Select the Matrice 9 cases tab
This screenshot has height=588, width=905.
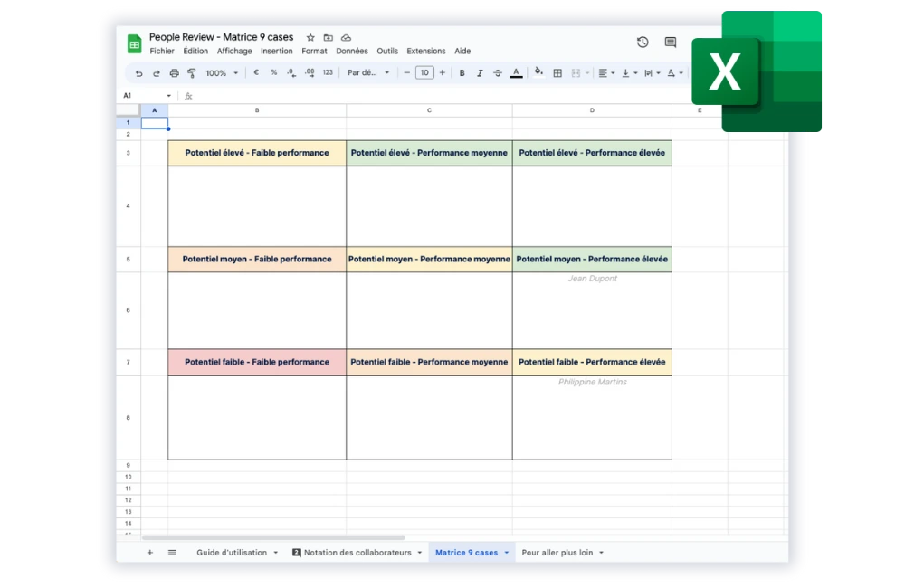[x=466, y=552]
